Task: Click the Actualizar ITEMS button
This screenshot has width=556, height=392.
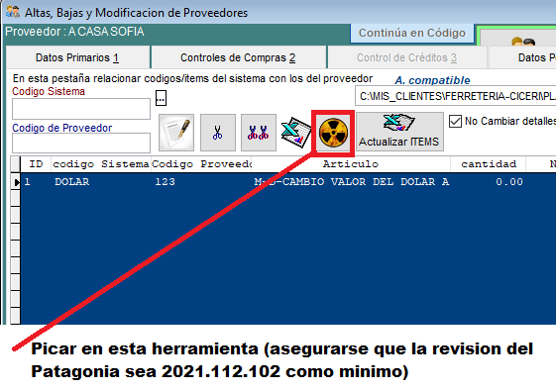Action: point(399,132)
